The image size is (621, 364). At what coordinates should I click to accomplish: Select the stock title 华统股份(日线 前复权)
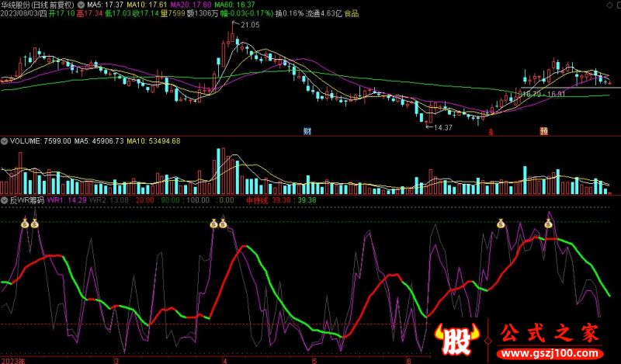tap(37, 5)
